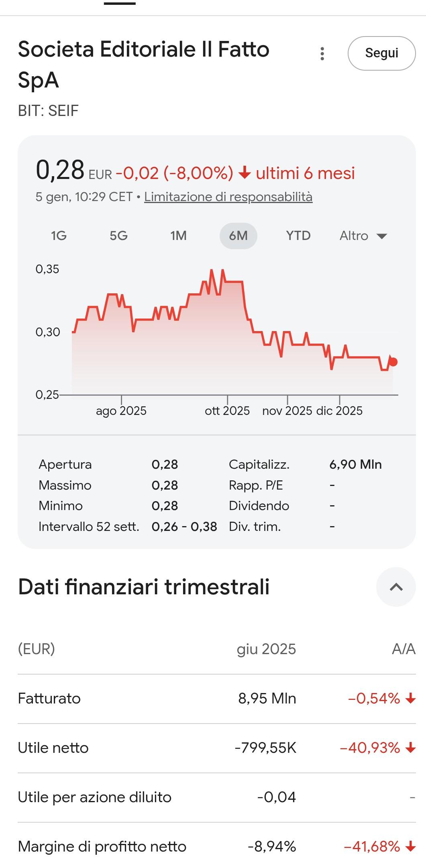The image size is (426, 868).
Task: Click the red down arrow beside price change
Action: pos(245,173)
